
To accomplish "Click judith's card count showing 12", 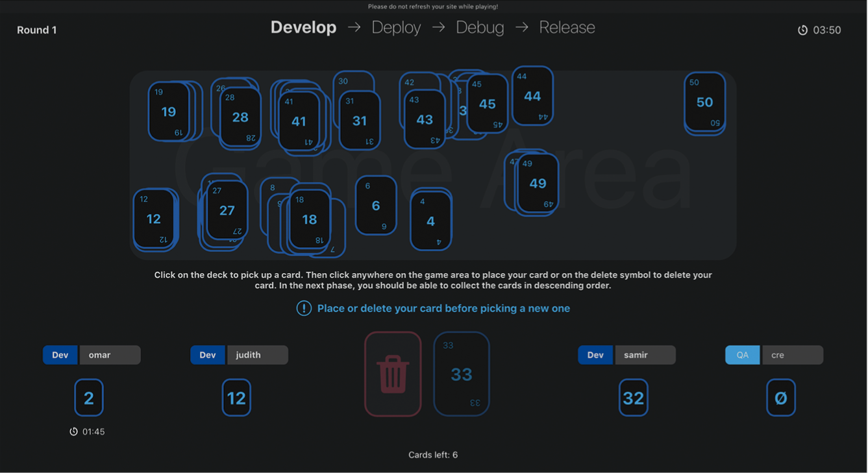I will (x=236, y=398).
